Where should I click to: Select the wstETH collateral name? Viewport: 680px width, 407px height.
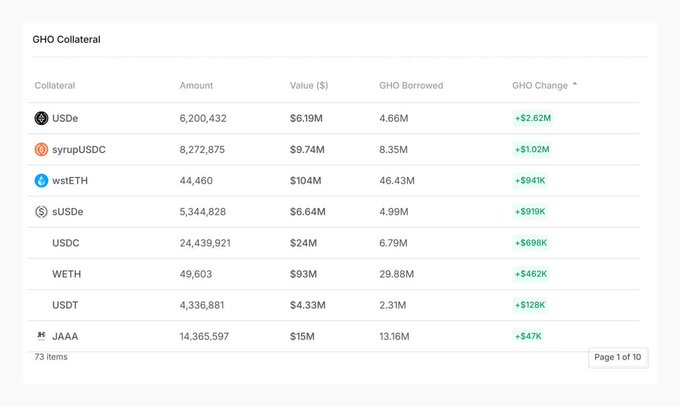(x=70, y=181)
